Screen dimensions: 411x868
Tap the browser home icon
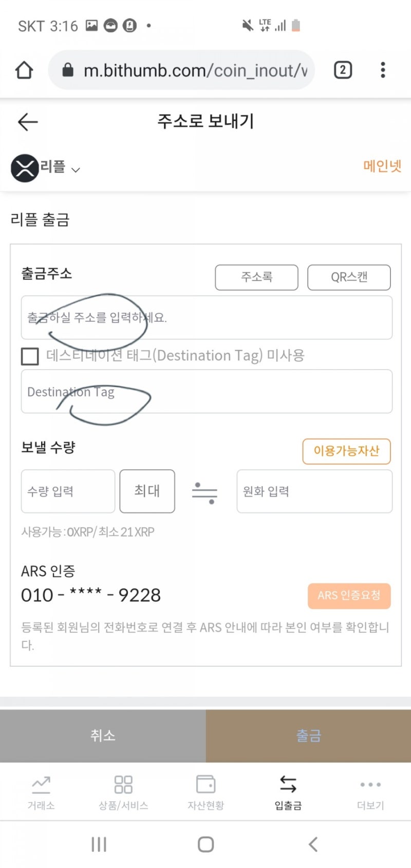(x=24, y=70)
